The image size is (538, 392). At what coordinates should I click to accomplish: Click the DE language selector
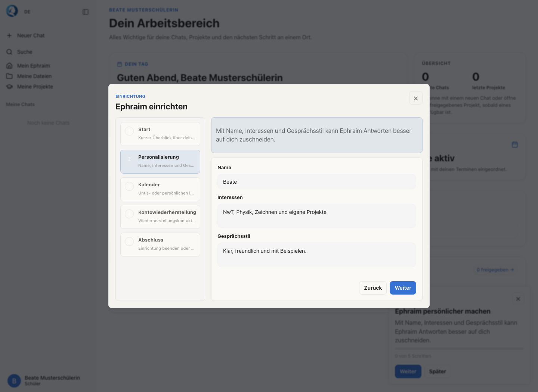27,12
